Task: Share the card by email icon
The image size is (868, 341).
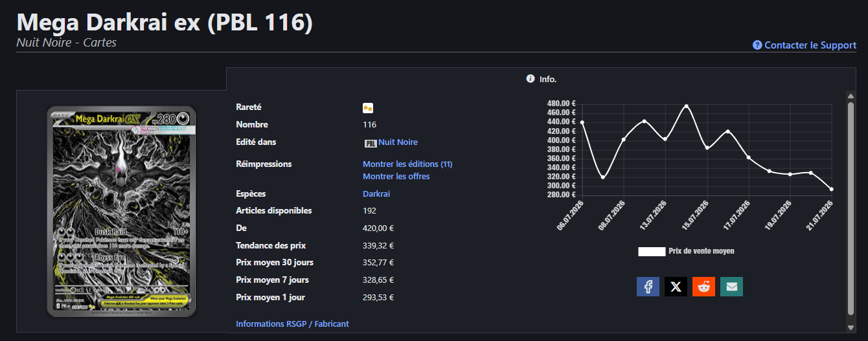Action: (731, 287)
